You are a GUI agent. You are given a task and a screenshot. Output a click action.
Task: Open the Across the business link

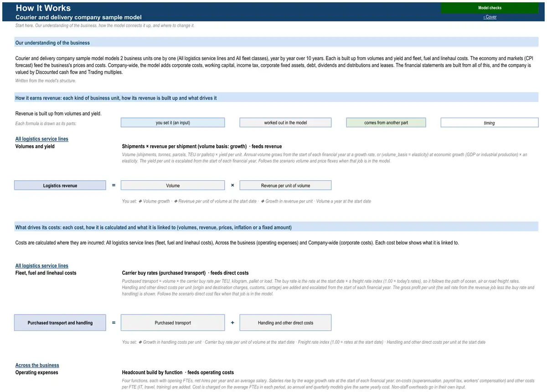(x=37, y=365)
